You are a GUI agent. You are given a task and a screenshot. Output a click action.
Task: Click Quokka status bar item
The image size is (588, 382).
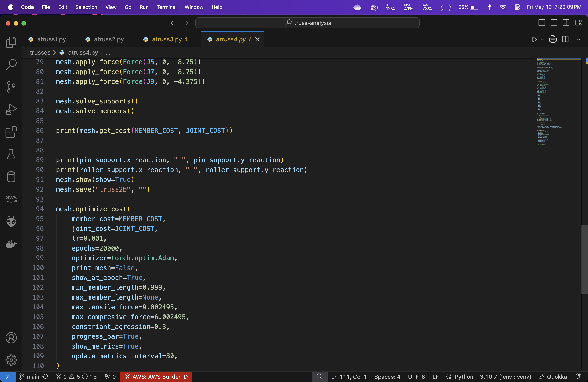pos(553,377)
